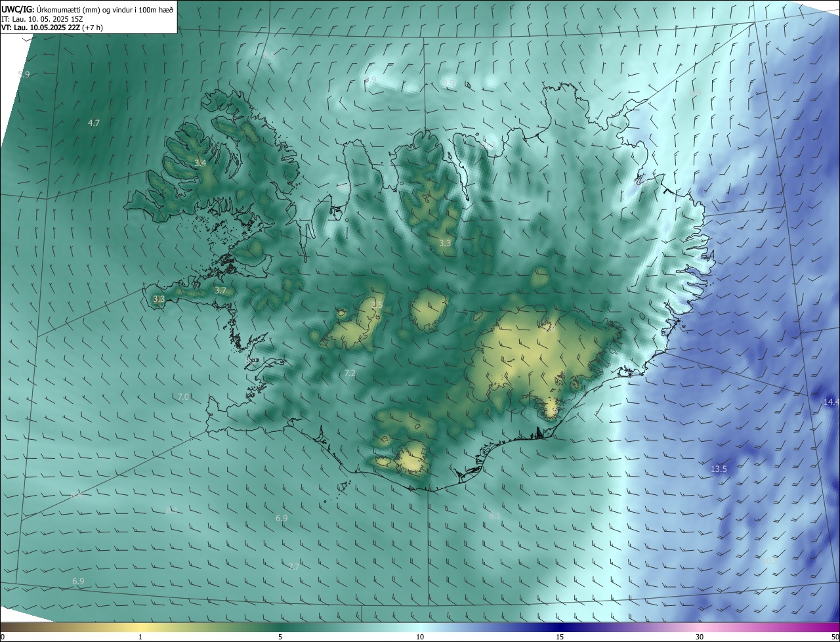
Task: Select the valid time line 'VT: Lau. 10.05.2025 22Z (+7 h)'
Action: point(52,28)
